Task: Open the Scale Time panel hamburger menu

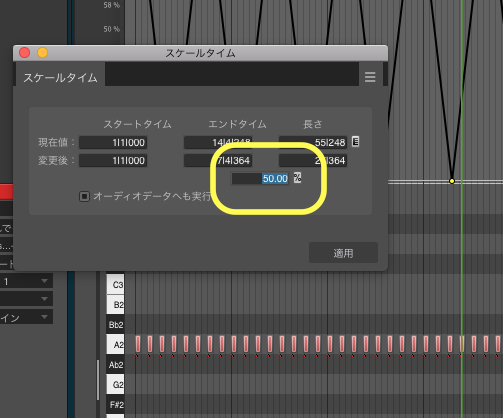Action: (x=370, y=77)
